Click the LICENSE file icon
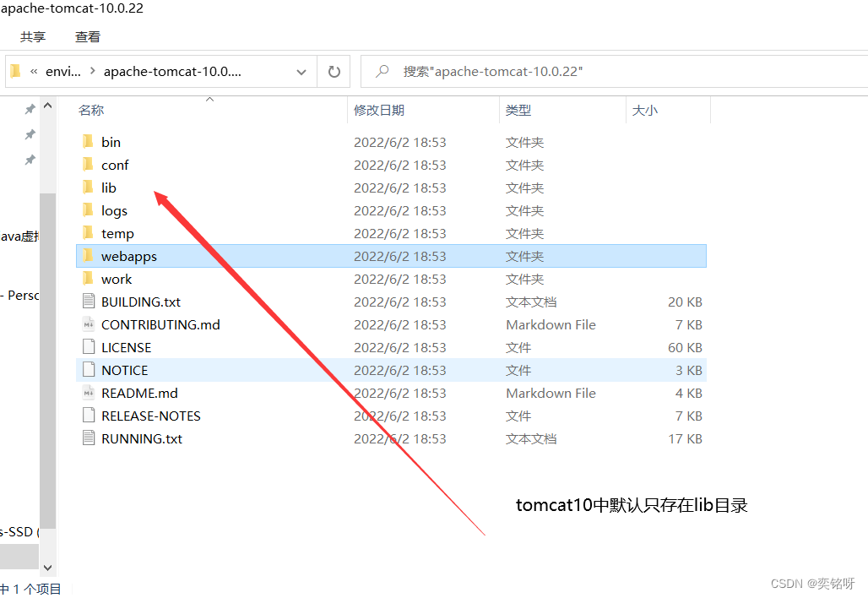The height and width of the screenshot is (598, 868). (89, 347)
